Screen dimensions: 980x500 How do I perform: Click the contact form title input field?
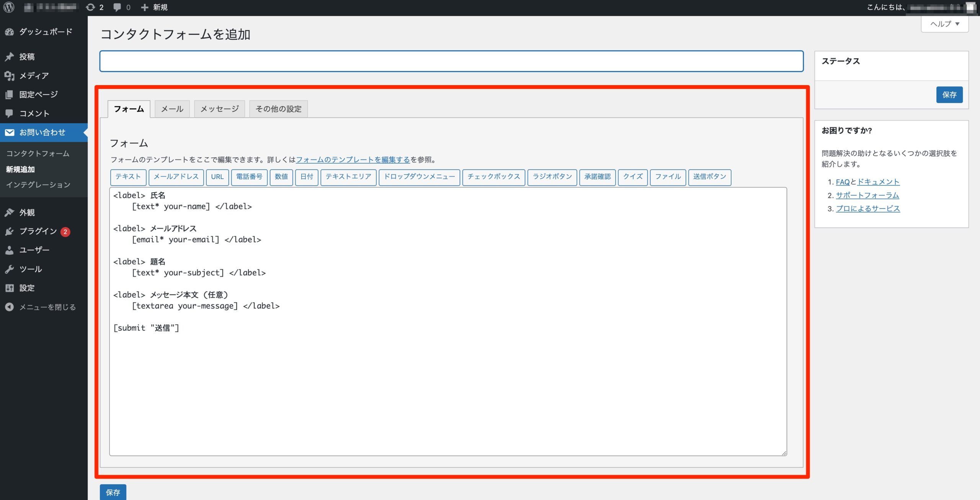pyautogui.click(x=451, y=61)
